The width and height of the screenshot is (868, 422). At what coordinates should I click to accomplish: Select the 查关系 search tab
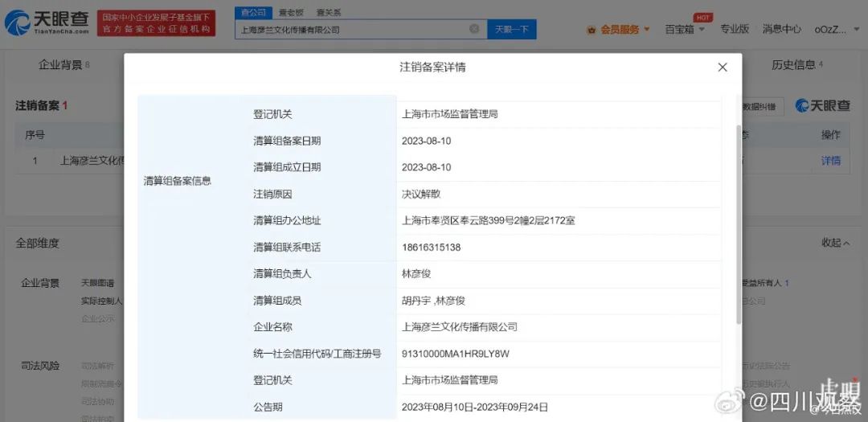[328, 12]
